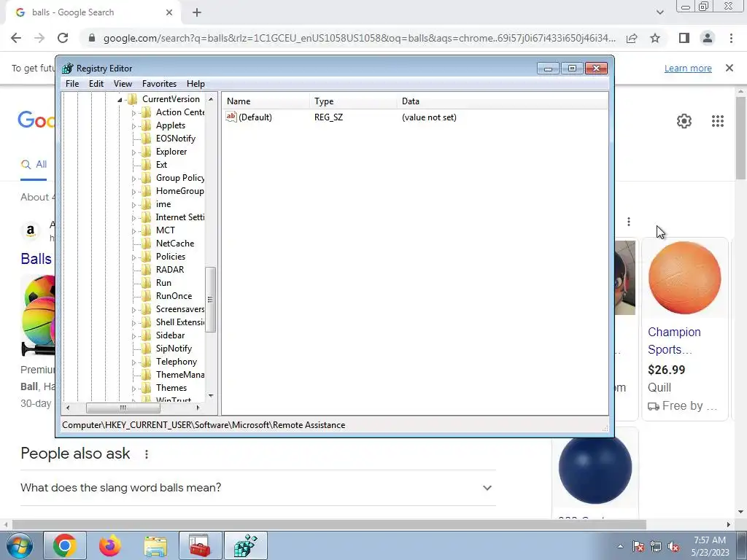Click the Registry Editor title bar icon
747x560 pixels.
pyautogui.click(x=68, y=68)
